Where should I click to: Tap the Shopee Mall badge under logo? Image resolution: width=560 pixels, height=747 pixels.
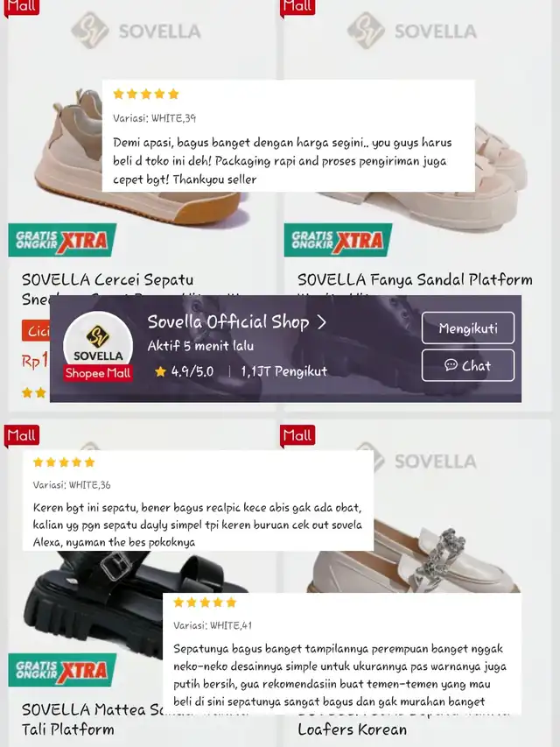point(98,373)
